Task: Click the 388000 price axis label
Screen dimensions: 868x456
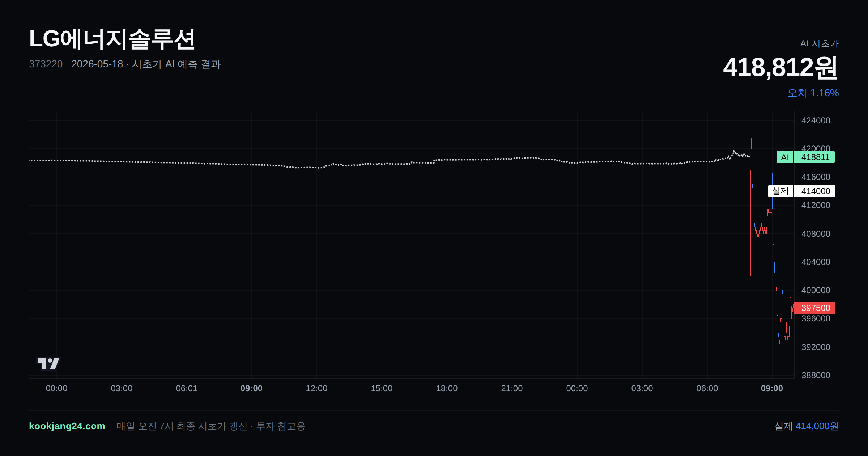Action: click(816, 375)
